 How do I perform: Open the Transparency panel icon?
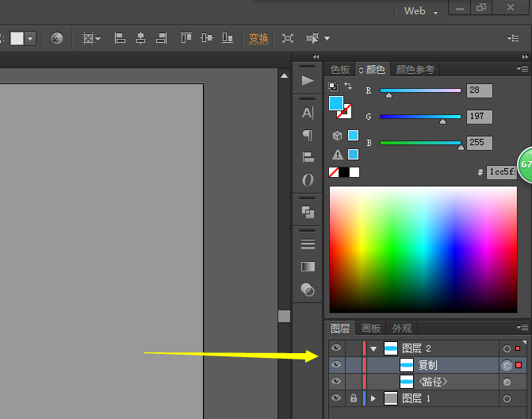coord(308,290)
